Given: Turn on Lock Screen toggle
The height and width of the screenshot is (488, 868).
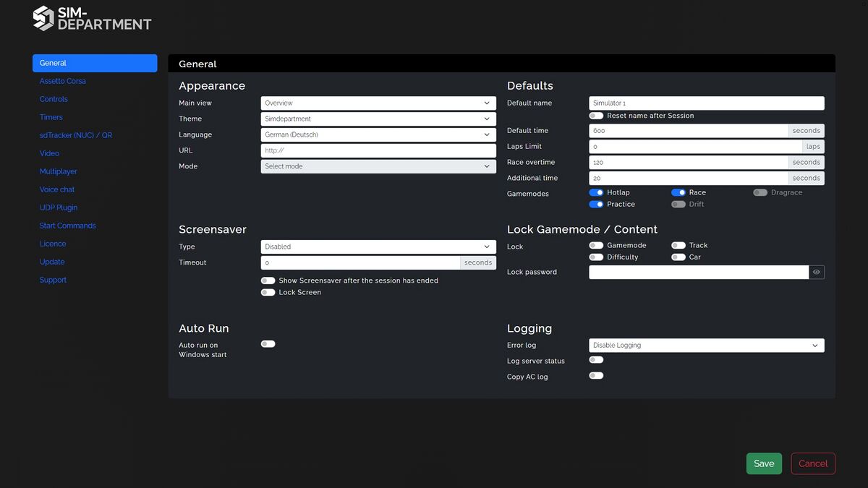Looking at the screenshot, I should 268,292.
